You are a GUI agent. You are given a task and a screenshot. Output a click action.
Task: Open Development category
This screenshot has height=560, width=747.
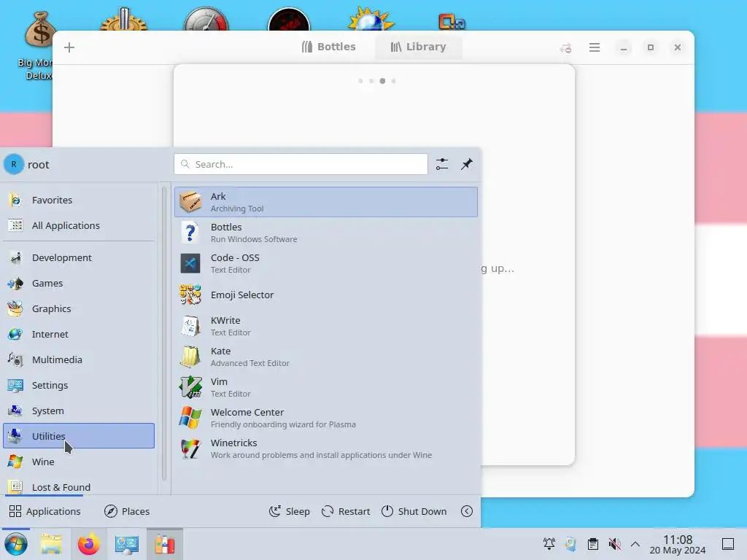pyautogui.click(x=79, y=257)
